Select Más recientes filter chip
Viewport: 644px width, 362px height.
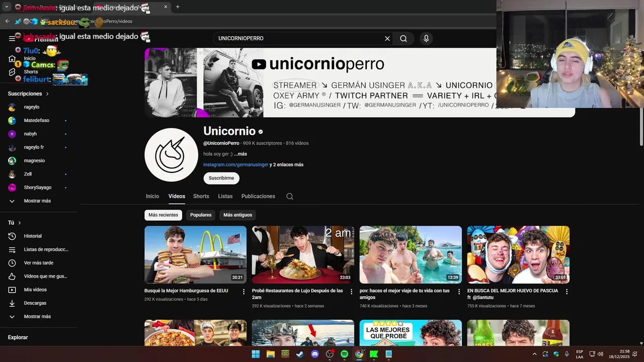click(x=163, y=215)
